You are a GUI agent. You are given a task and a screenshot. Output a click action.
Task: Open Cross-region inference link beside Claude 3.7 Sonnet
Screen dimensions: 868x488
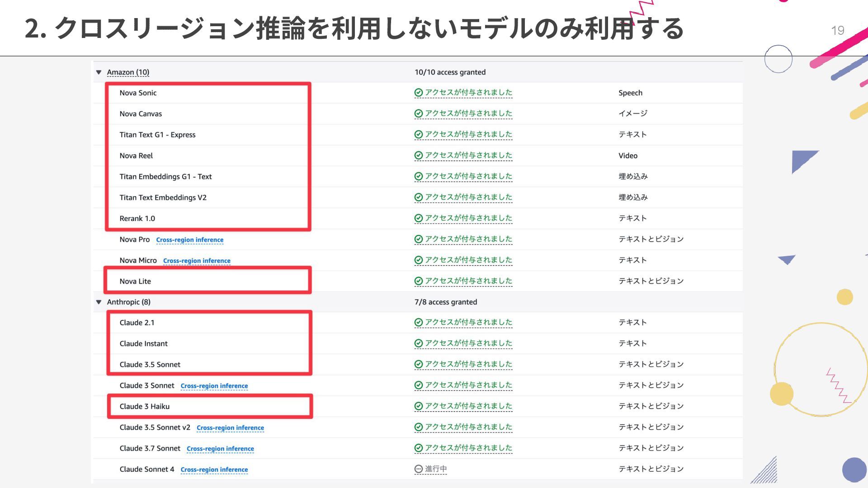coord(220,449)
